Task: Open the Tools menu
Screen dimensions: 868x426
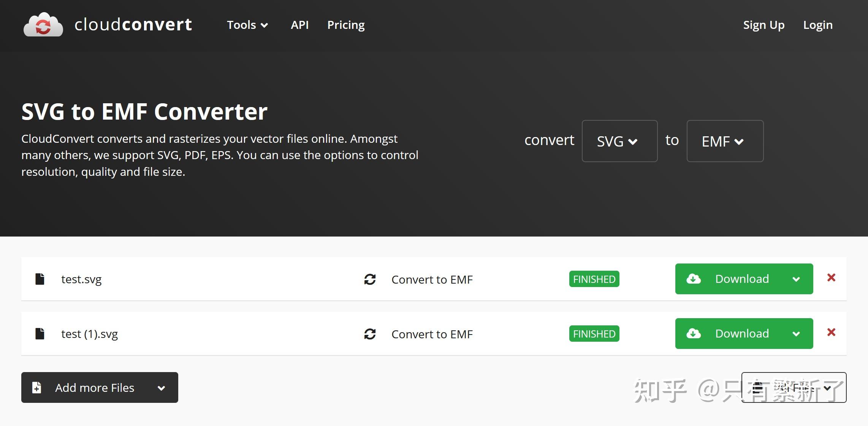Action: [247, 25]
